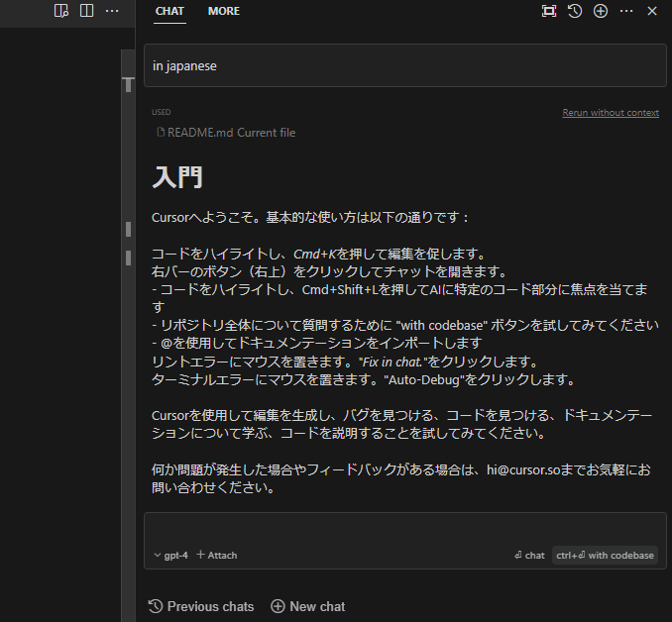672x622 pixels.
Task: Click the Cmd+K italic text
Action: pyautogui.click(x=315, y=254)
